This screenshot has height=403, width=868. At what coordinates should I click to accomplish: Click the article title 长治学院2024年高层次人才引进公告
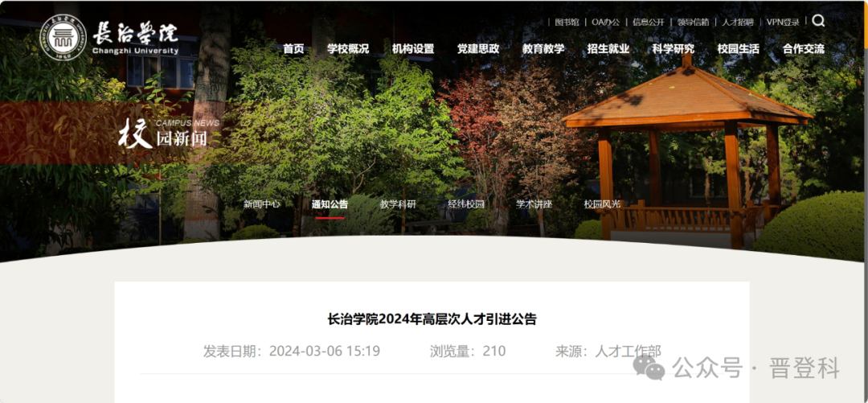(x=432, y=319)
